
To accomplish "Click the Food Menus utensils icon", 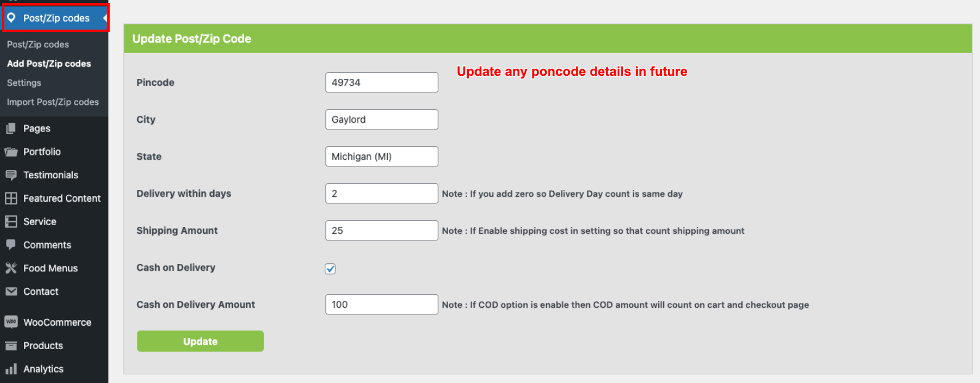I will point(11,268).
